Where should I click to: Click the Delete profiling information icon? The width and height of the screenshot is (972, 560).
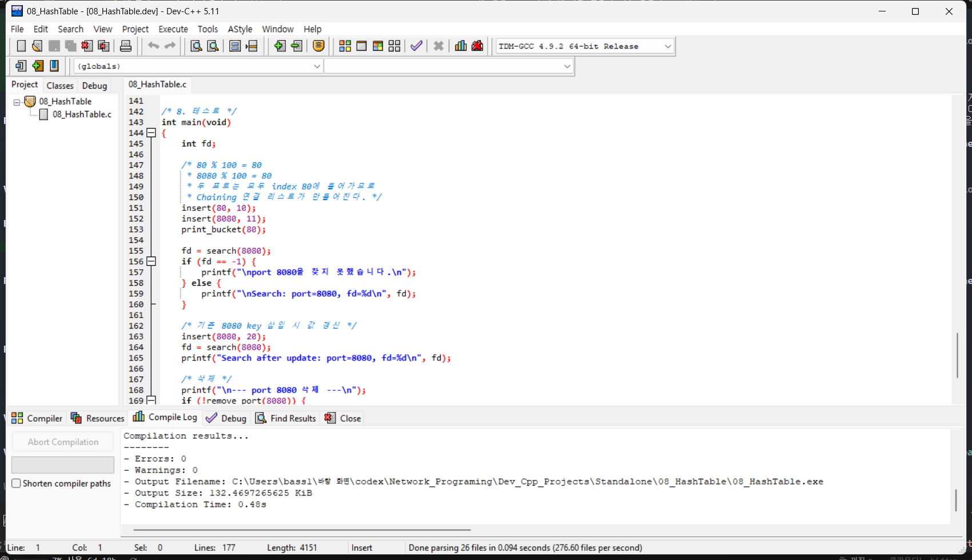477,46
